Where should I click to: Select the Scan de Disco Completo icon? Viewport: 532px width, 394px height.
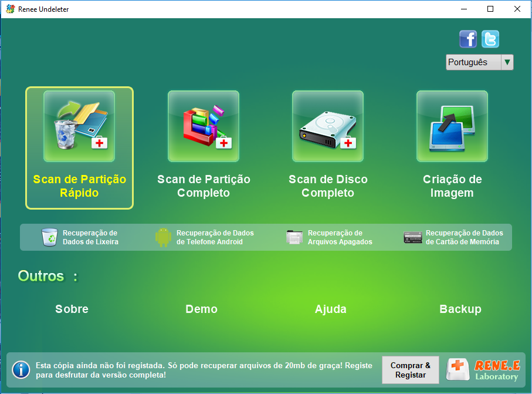pos(328,126)
